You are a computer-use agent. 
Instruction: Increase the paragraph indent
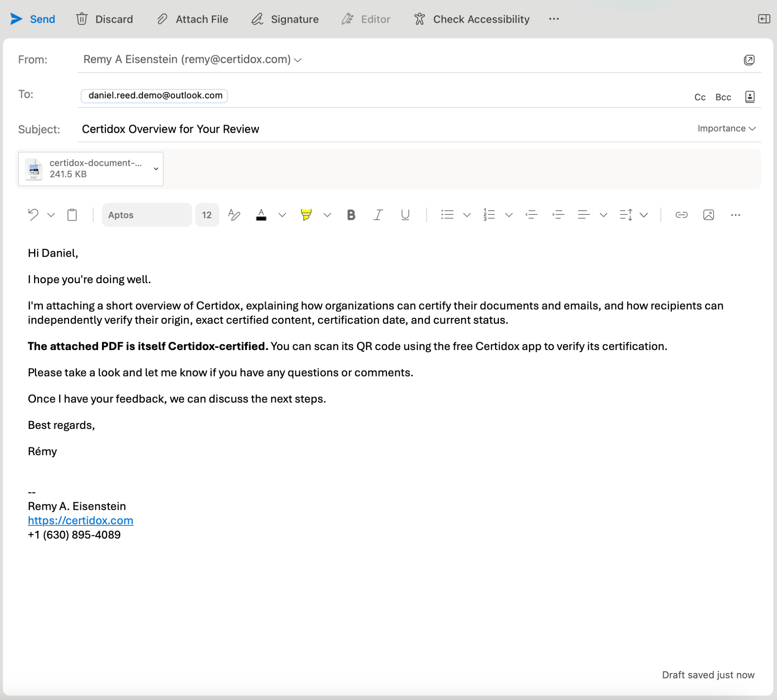pos(558,214)
